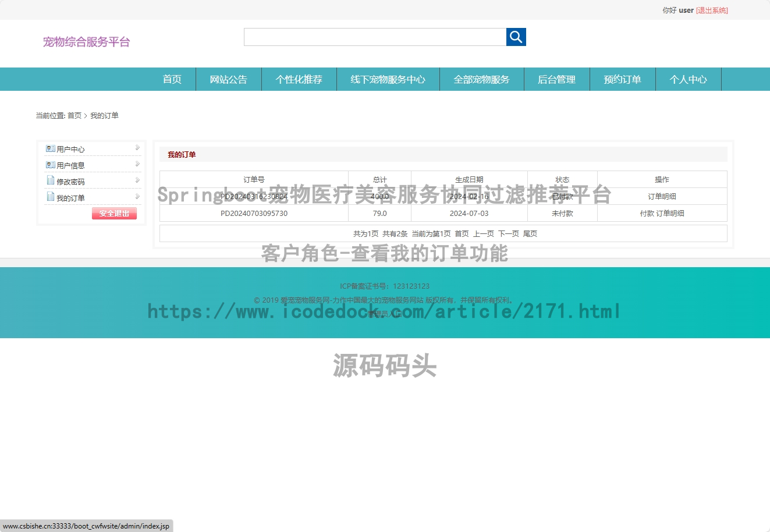Click the 退出系统 logout link
This screenshot has width=770, height=532.
pos(712,10)
